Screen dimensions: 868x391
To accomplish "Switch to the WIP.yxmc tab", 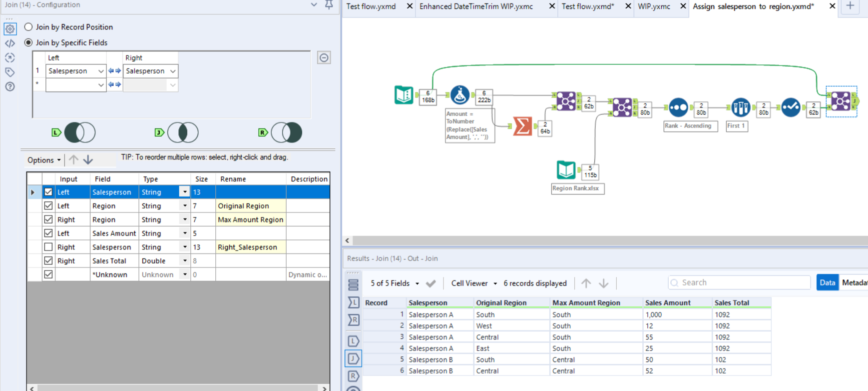I will (x=654, y=6).
